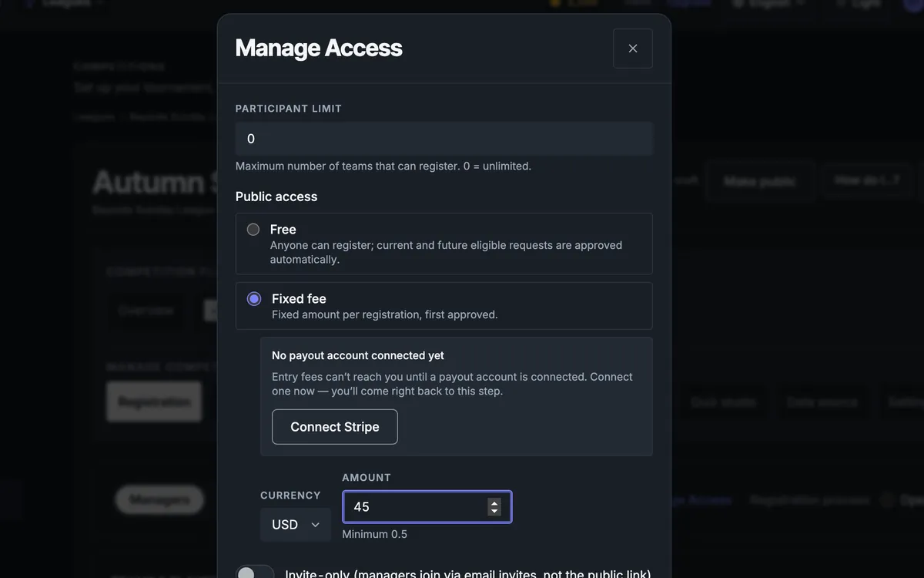Open the USD currency dropdown
Image resolution: width=924 pixels, height=578 pixels.
click(x=296, y=525)
